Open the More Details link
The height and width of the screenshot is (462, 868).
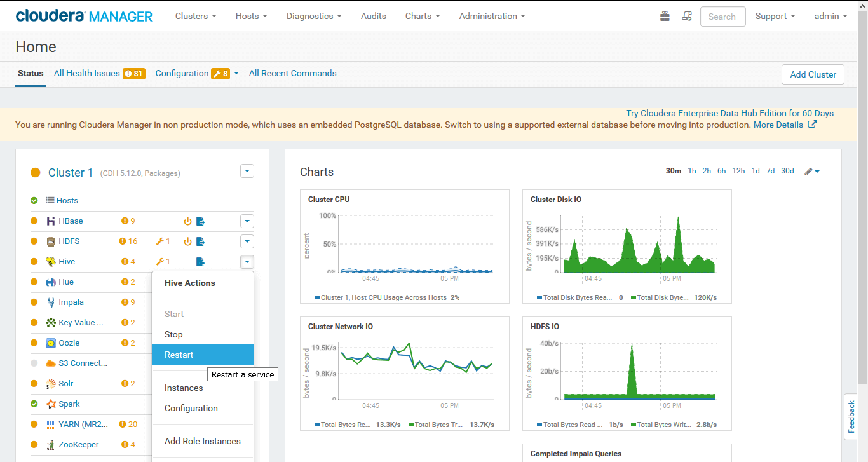(778, 125)
